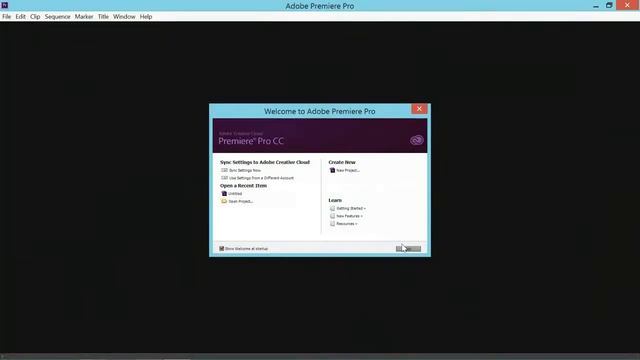Screen dimensions: 640x360
Task: Open the Title menu
Action: [103, 17]
